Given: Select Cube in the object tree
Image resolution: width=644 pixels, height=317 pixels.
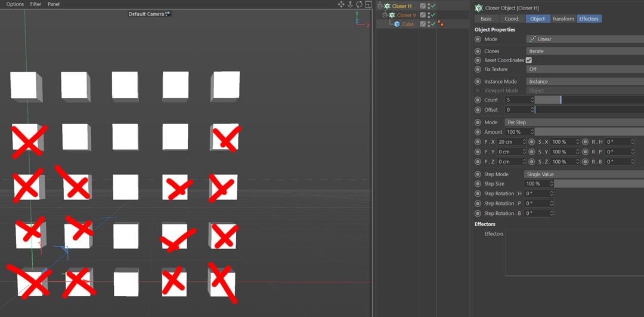Looking at the screenshot, I should (x=408, y=24).
